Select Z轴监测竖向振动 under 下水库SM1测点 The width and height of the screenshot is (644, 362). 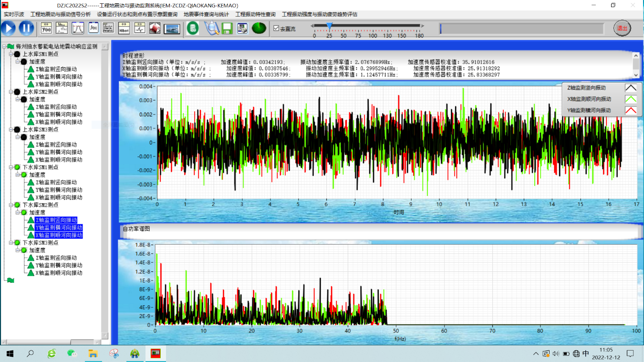[56, 182]
